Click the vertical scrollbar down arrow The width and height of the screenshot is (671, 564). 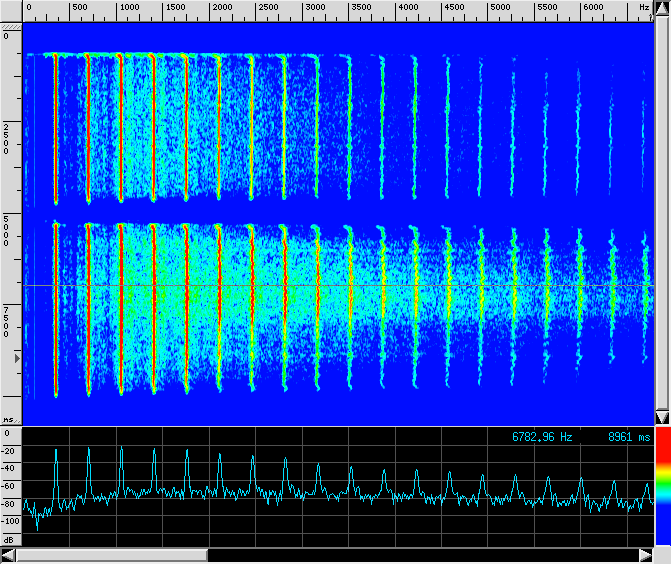[662, 417]
